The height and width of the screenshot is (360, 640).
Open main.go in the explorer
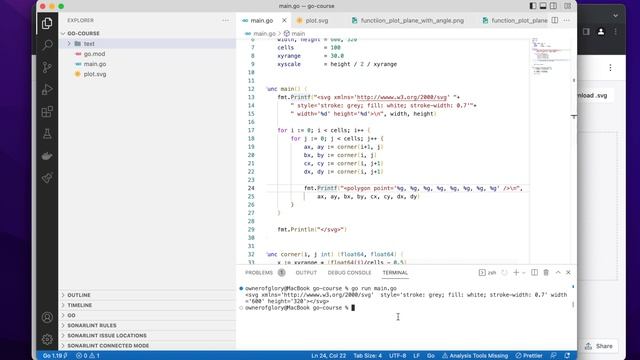(x=95, y=64)
